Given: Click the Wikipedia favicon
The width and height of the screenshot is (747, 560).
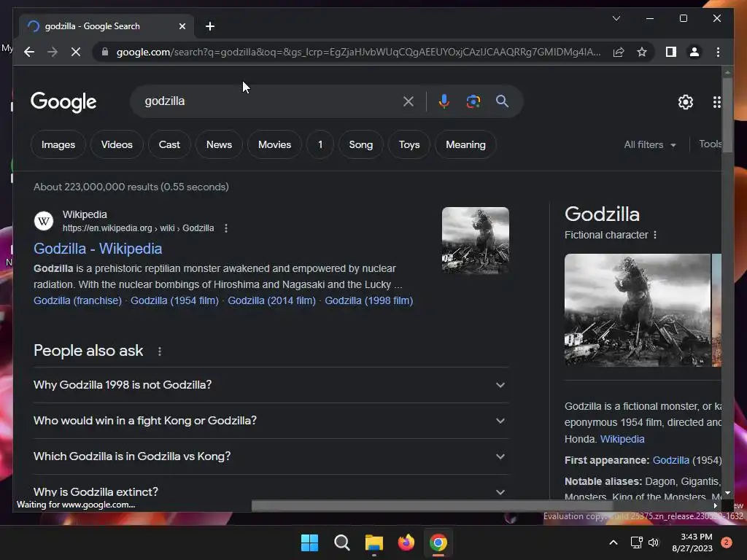Looking at the screenshot, I should 43,221.
